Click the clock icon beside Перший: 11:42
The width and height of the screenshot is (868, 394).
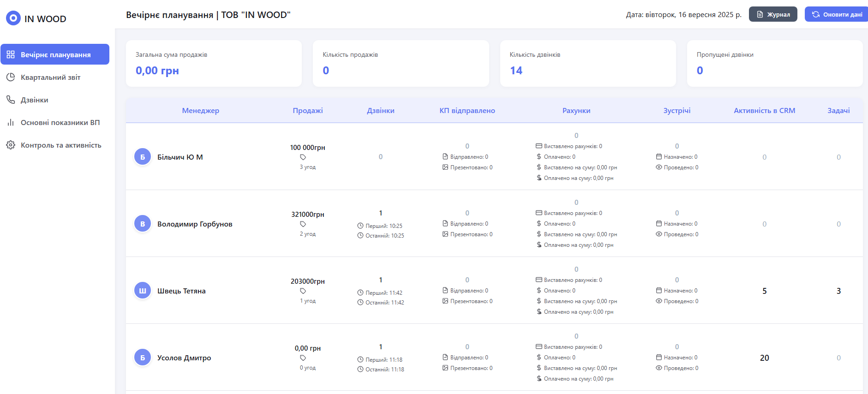(360, 293)
